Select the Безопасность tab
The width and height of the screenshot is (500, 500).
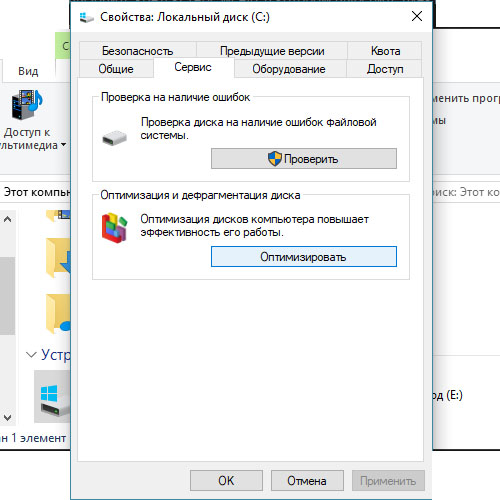137,51
